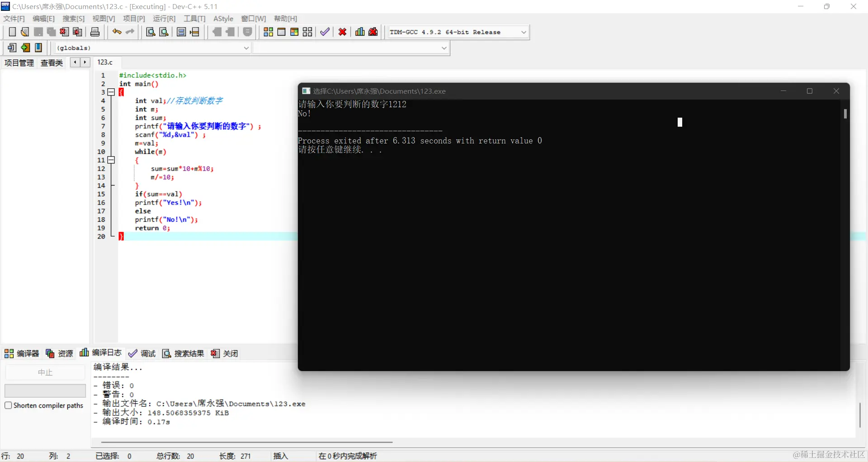Click the Compile toolbar icon
This screenshot has height=462, width=868.
click(x=268, y=32)
